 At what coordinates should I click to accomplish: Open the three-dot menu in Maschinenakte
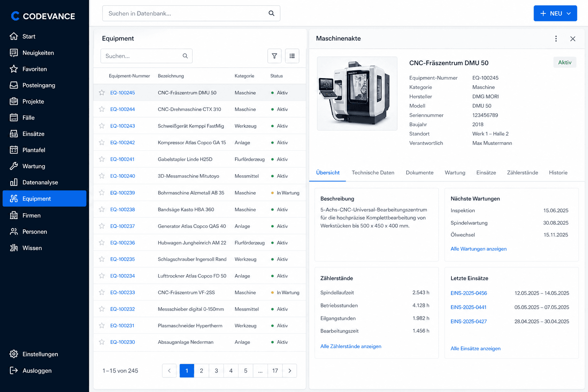(556, 39)
